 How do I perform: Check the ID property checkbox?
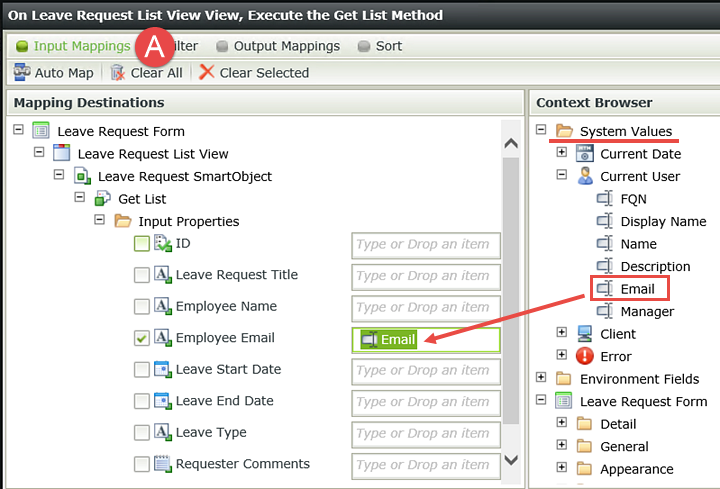point(141,244)
